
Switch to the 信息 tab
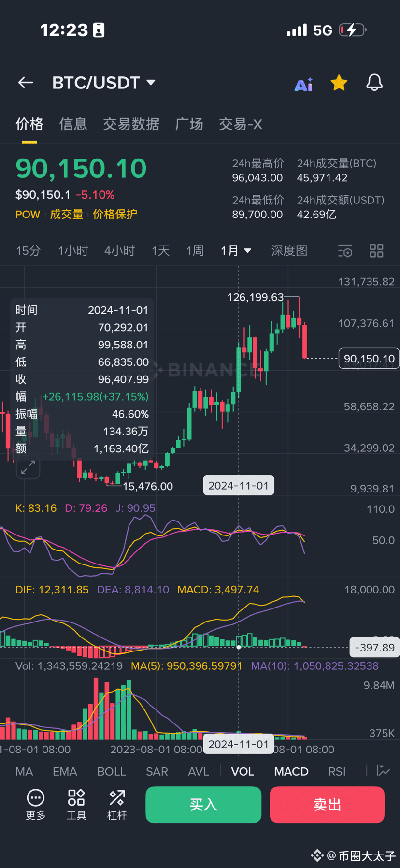click(x=73, y=124)
